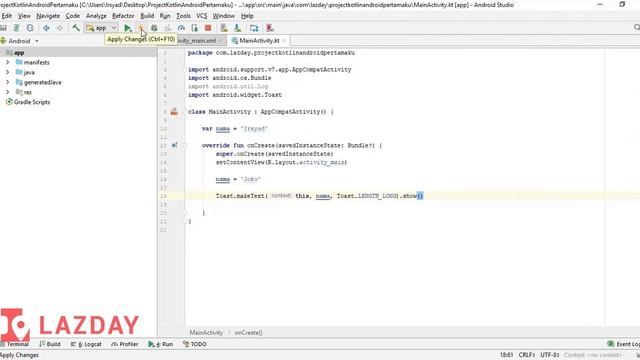Viewport: 640px width, 360px height.
Task: Open the Build tool window
Action: click(50, 344)
